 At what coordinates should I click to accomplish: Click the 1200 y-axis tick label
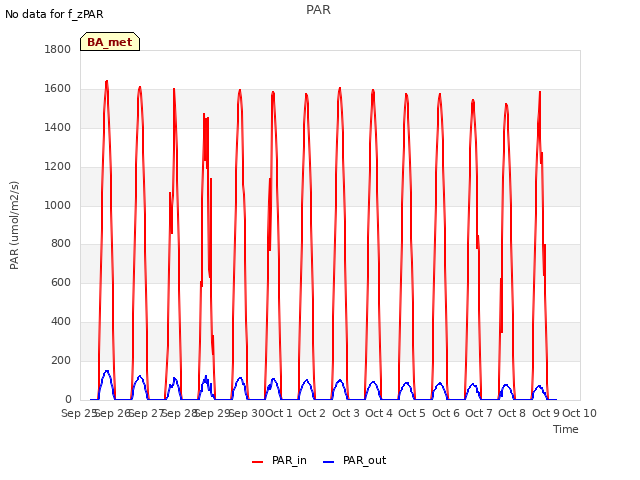pos(58,167)
